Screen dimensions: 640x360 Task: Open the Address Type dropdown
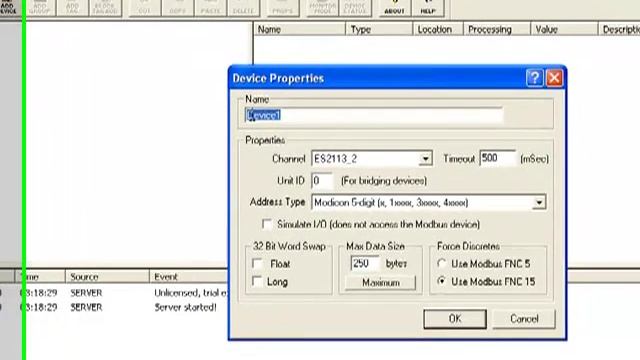point(539,202)
